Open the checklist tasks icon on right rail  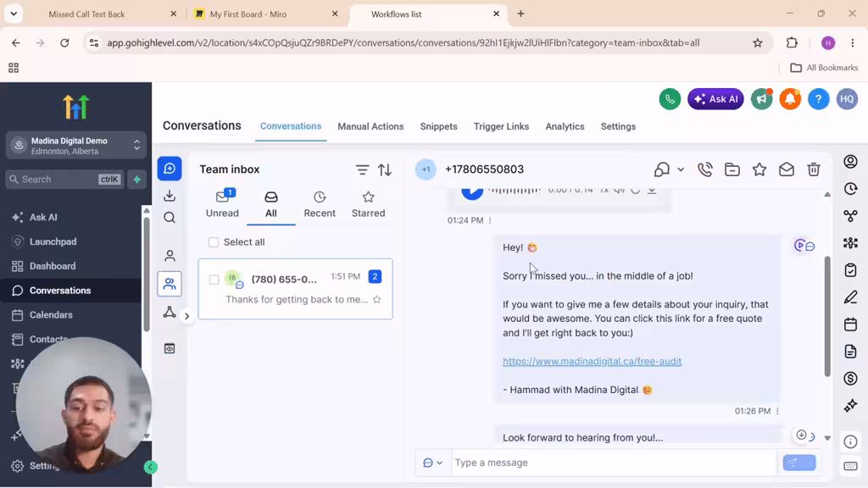click(851, 270)
